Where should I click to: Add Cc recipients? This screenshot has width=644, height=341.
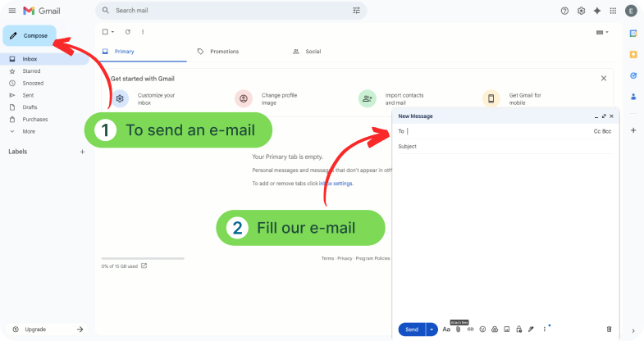pyautogui.click(x=597, y=131)
